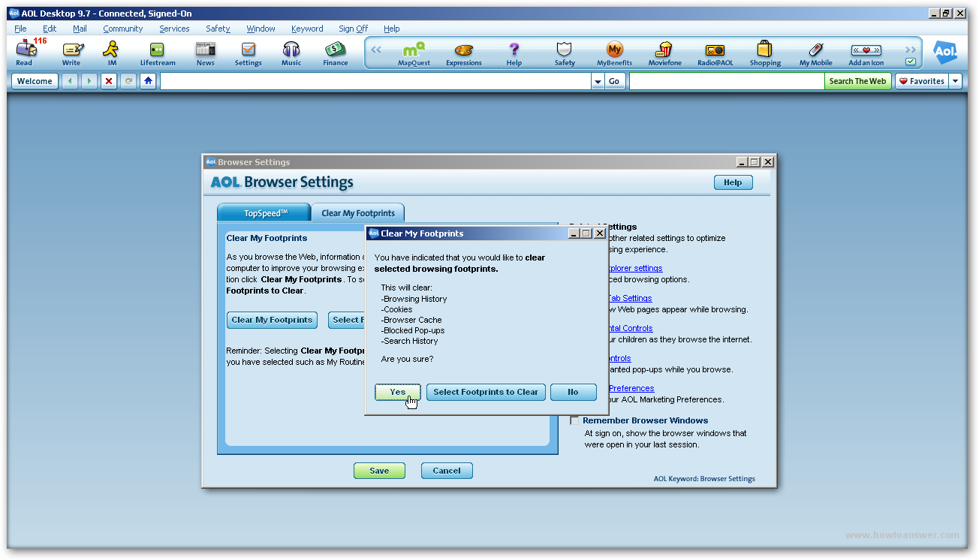Expand the Favorites dropdown arrow
The height and width of the screenshot is (560, 979).
click(955, 81)
